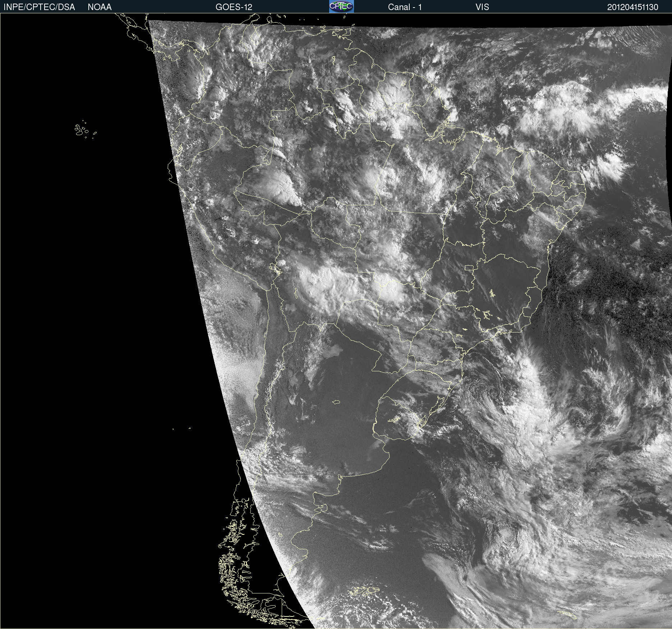Click the Canal - 1 label
This screenshot has width=672, height=629.
point(405,7)
